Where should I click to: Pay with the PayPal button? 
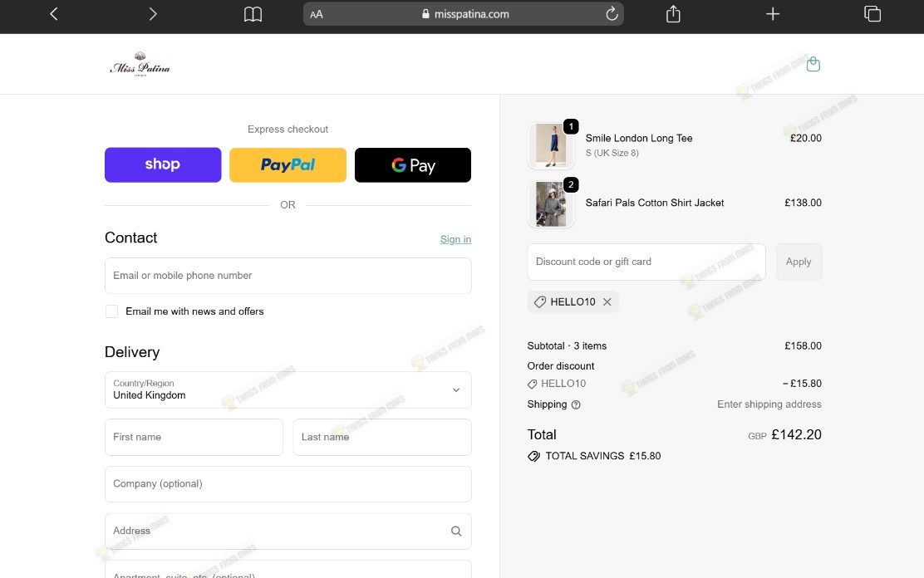[288, 165]
